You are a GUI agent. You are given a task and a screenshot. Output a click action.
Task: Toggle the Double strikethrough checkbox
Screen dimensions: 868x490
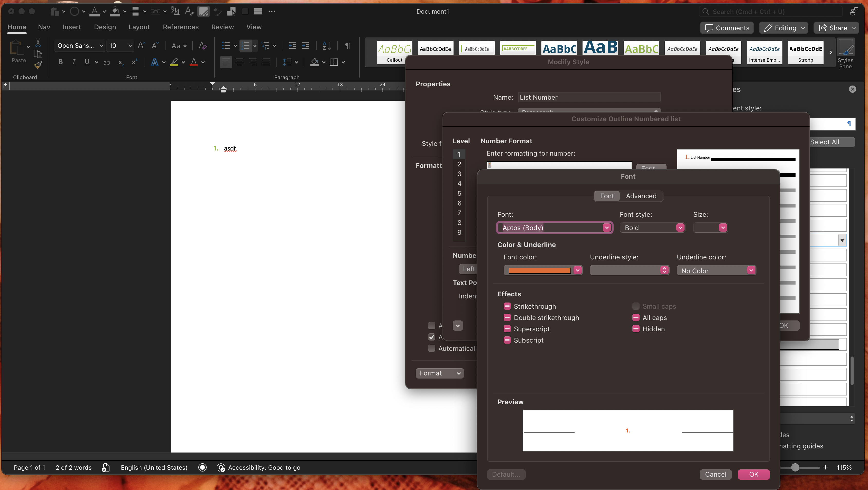[x=507, y=317]
